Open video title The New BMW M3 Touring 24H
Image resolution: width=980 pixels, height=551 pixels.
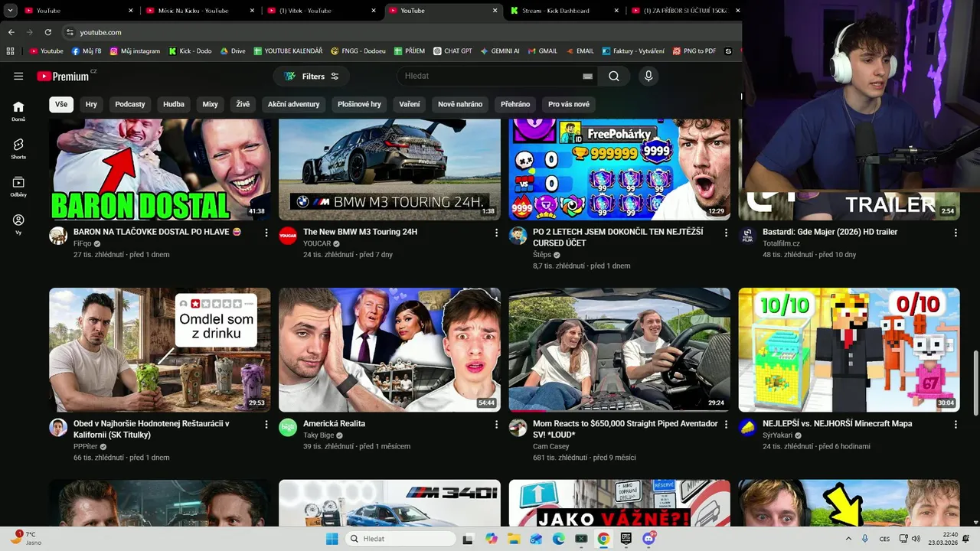(x=360, y=232)
